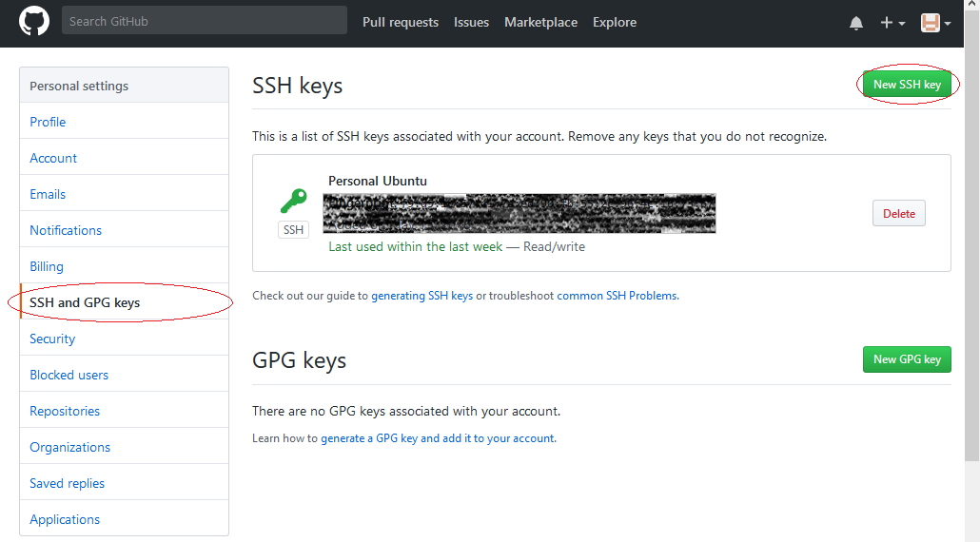Screen dimensions: 980x542
Task: Follow the generate a GPG key link
Action: pos(438,438)
